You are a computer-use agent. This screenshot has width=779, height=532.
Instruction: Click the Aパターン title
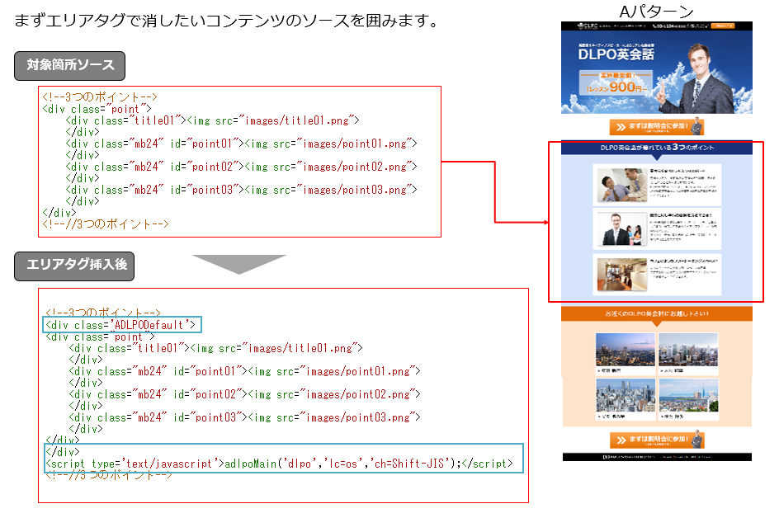point(656,11)
